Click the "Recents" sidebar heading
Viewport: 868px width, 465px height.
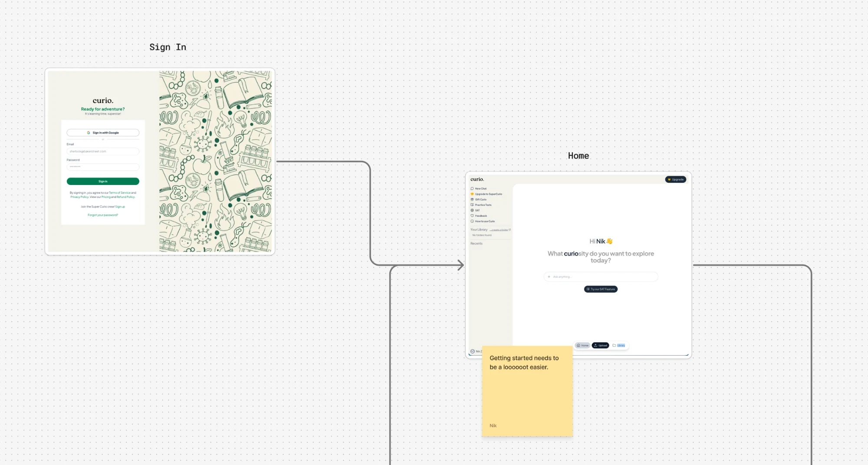coord(477,244)
